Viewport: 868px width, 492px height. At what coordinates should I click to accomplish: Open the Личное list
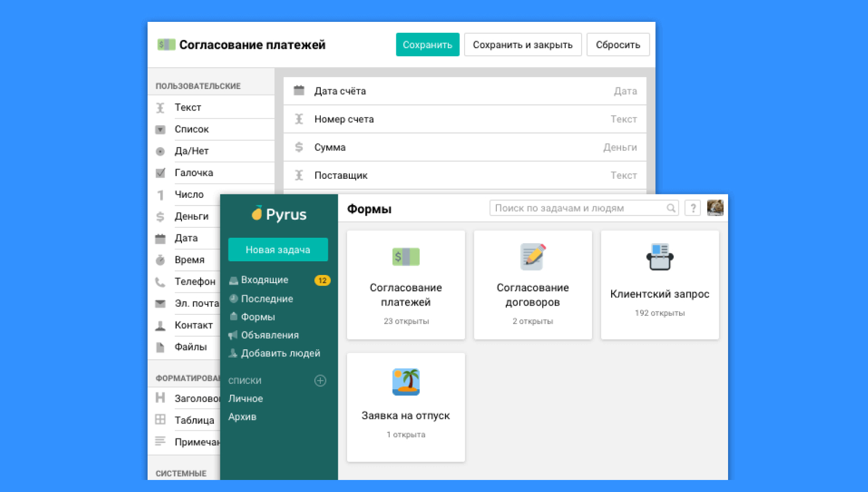click(x=245, y=399)
